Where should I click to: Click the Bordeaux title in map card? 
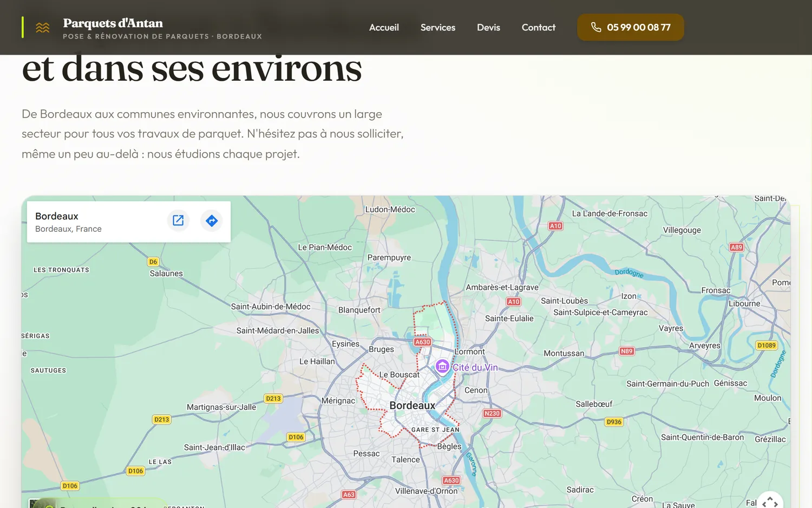click(57, 216)
